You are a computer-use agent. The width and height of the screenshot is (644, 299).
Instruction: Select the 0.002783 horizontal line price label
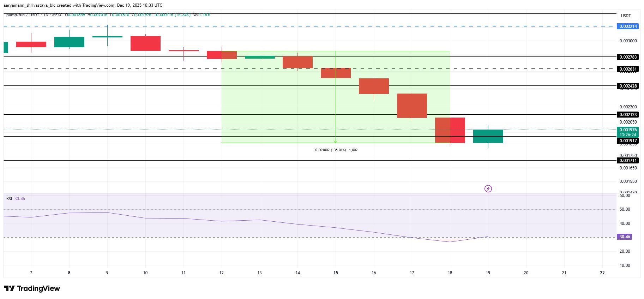pos(628,57)
